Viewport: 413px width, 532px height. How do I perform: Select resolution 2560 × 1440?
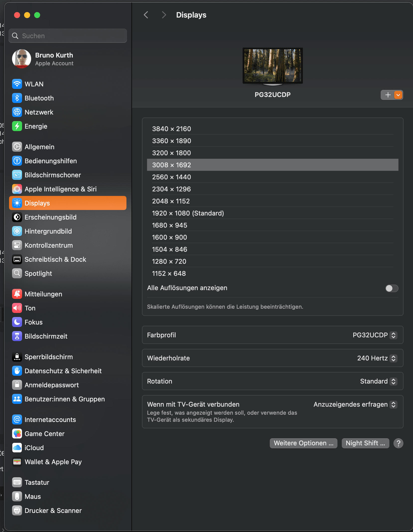(x=273, y=177)
